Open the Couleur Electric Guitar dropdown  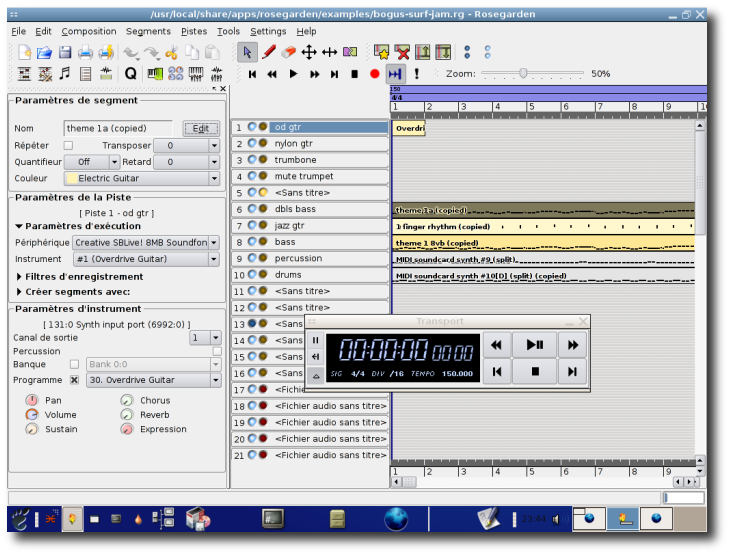(142, 179)
